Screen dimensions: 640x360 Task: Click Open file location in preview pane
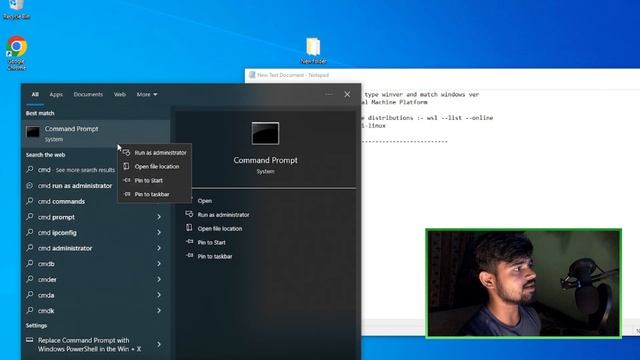[x=220, y=229]
